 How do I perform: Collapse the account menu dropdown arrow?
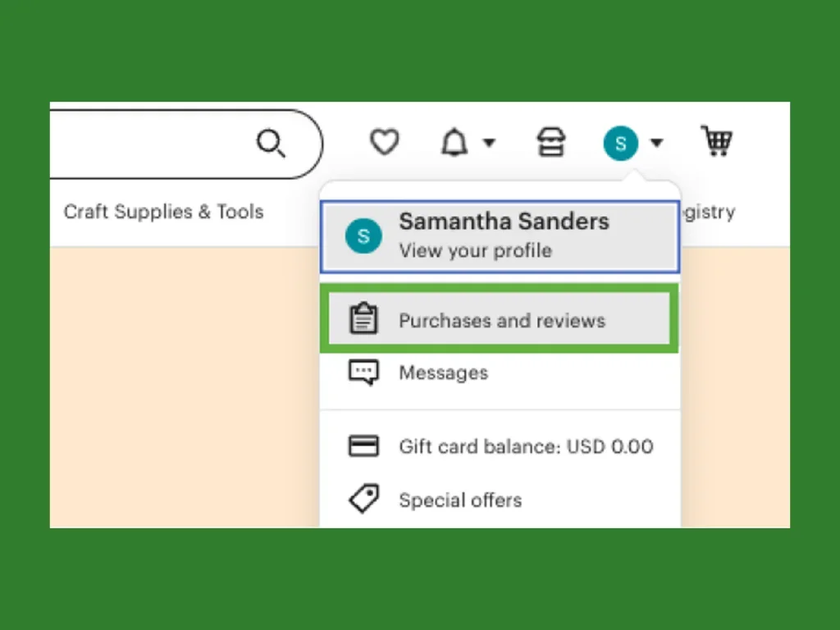pyautogui.click(x=657, y=143)
